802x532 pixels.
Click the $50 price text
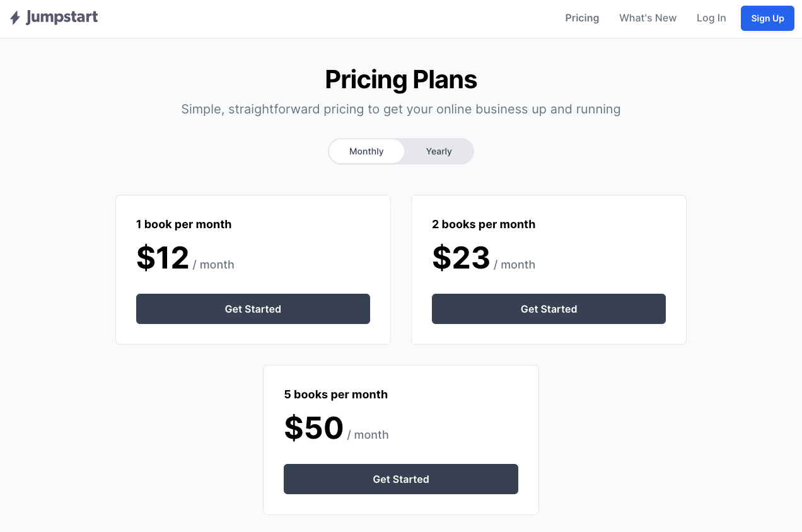point(313,428)
